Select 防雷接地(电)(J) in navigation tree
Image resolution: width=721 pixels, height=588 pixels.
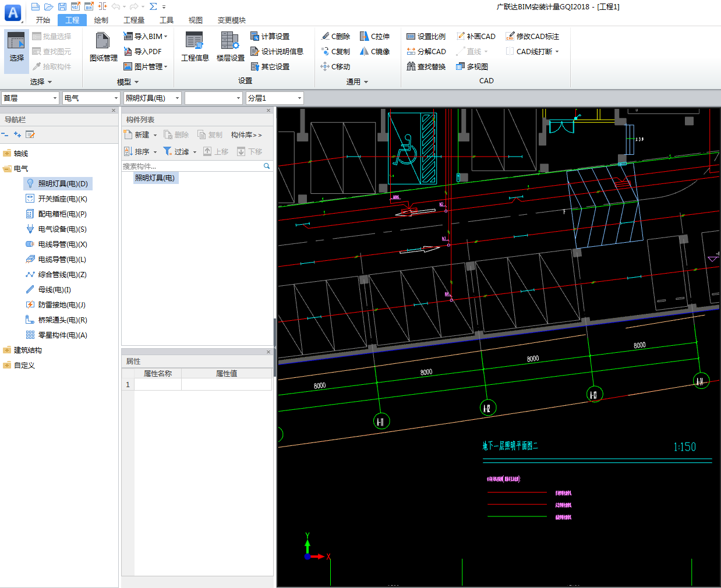coord(56,304)
